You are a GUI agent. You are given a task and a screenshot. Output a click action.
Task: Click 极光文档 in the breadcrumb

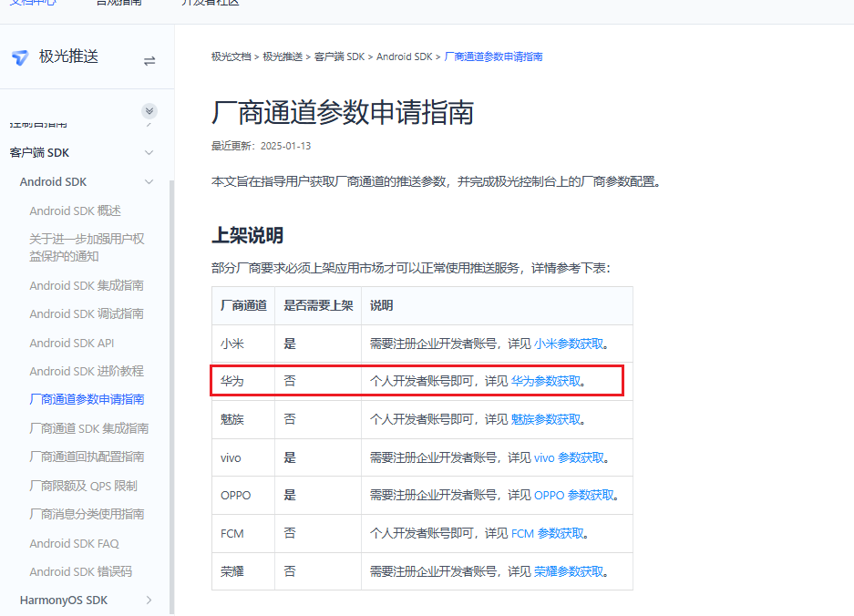tap(231, 56)
